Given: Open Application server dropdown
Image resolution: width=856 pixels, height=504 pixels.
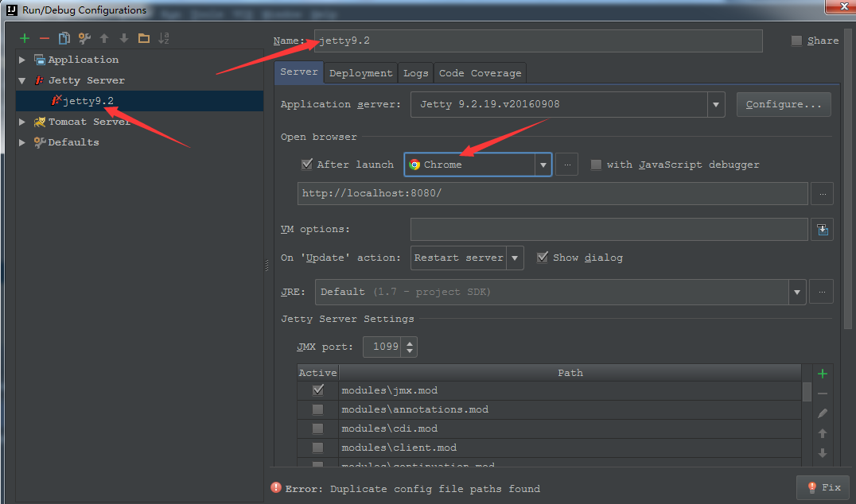Looking at the screenshot, I should pyautogui.click(x=716, y=104).
